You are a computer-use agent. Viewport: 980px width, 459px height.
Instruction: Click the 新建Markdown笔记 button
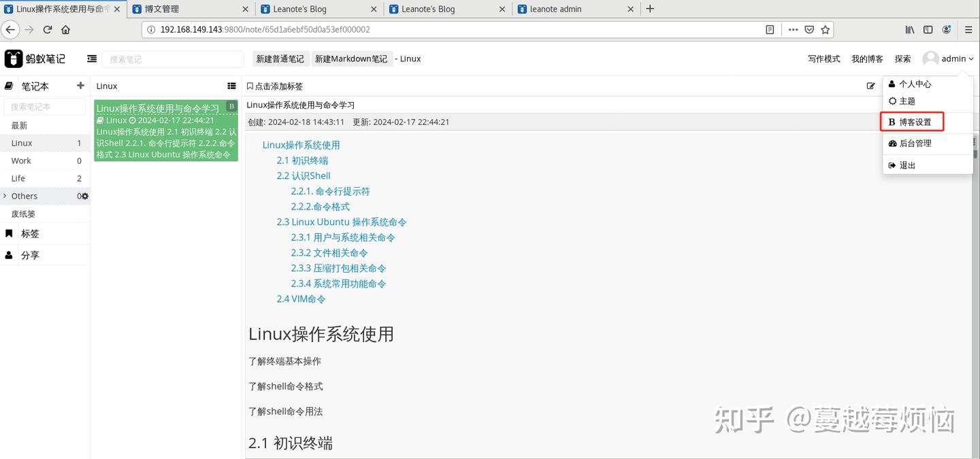350,59
